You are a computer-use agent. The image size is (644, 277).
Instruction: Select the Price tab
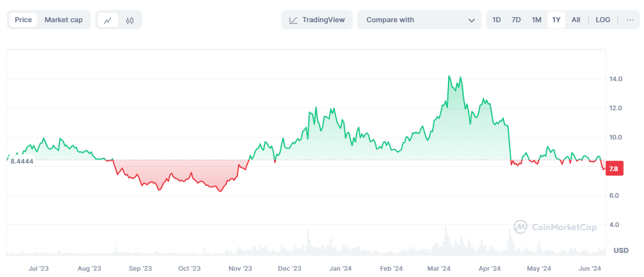tap(23, 20)
